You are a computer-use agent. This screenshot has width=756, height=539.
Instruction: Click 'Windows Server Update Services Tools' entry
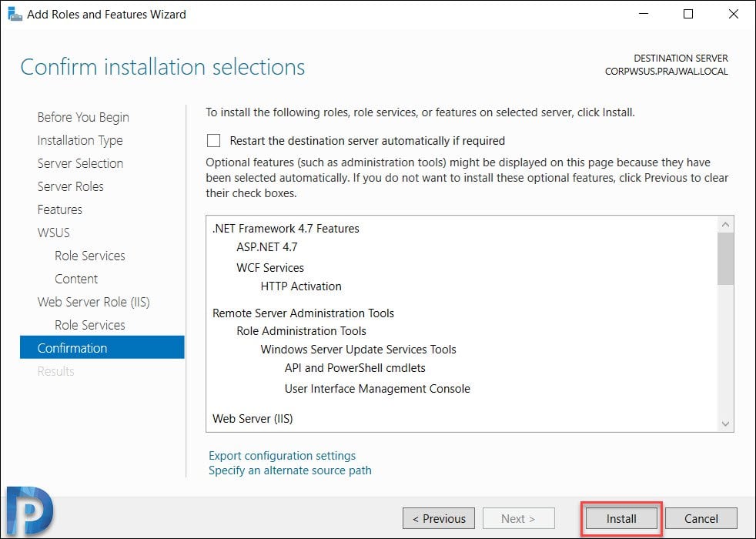tap(358, 350)
